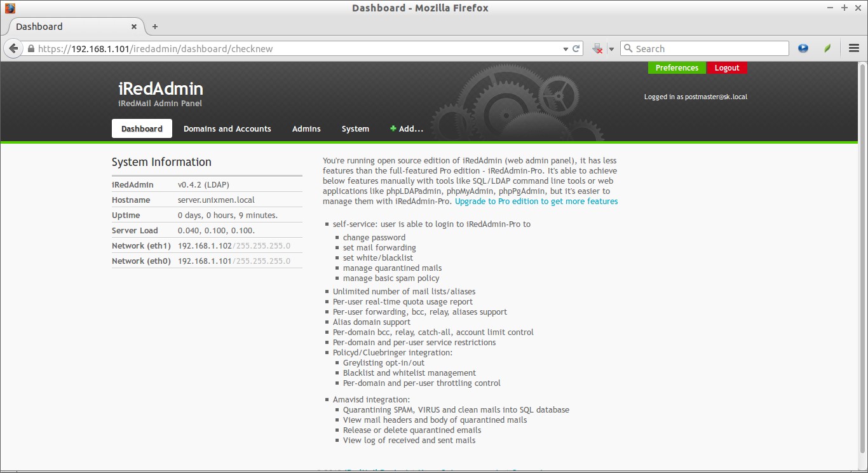Image resolution: width=868 pixels, height=473 pixels.
Task: Click 'iRedMail Admin Panel' subtitle
Action: [x=160, y=103]
